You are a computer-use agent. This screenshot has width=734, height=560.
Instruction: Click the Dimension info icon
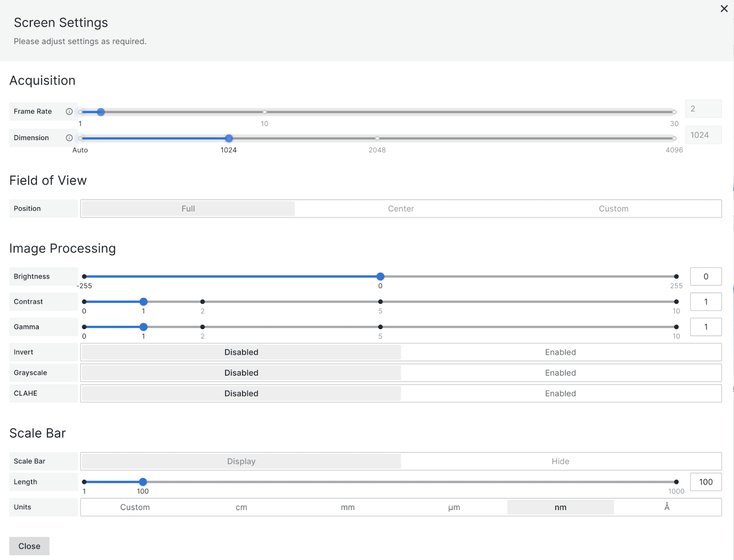69,138
